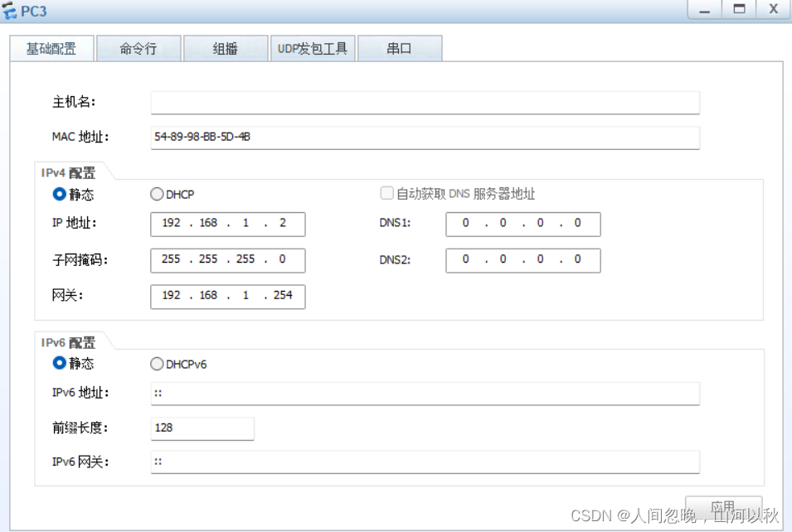This screenshot has height=532, width=792.
Task: Select IPv4 静态 radio button
Action: 60,194
